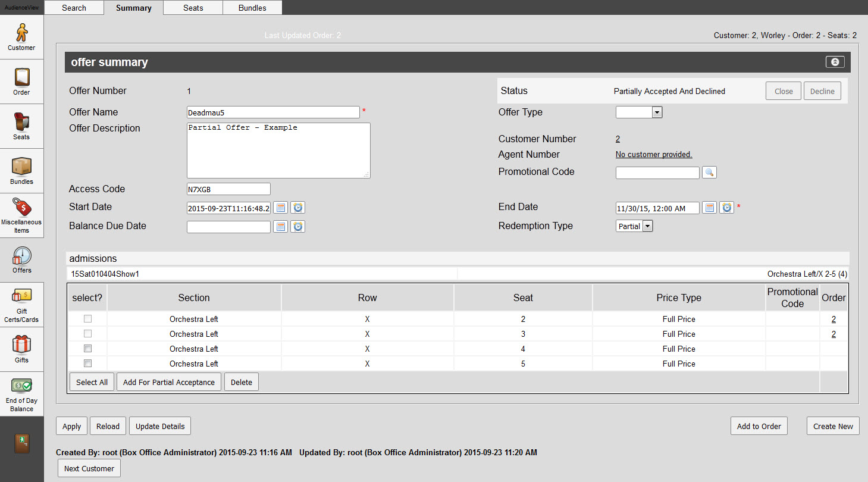This screenshot has height=482, width=868.
Task: Open the Customer section in sidebar
Action: point(21,37)
